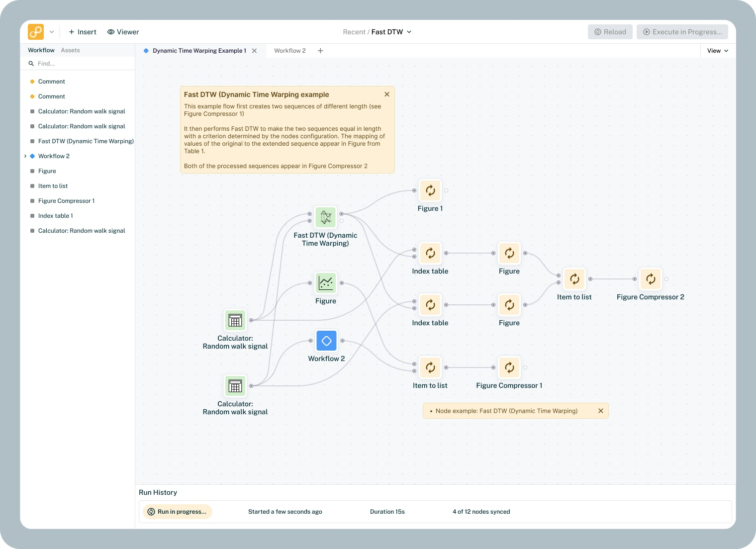Click the Node example Fast DTW comment
This screenshot has height=549, width=756.
tap(516, 411)
